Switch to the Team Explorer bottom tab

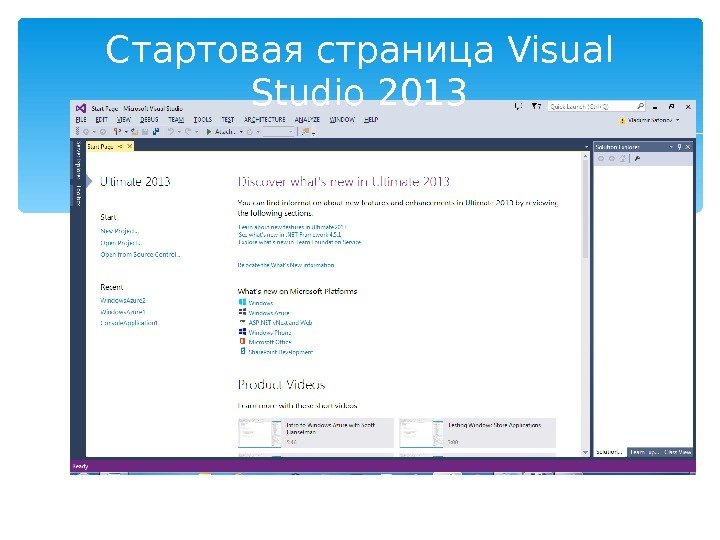coord(644,452)
